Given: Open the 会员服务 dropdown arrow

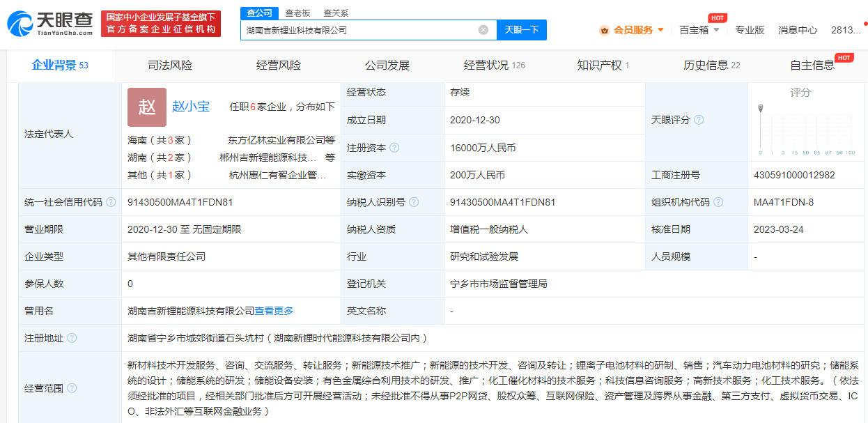Looking at the screenshot, I should [x=660, y=30].
